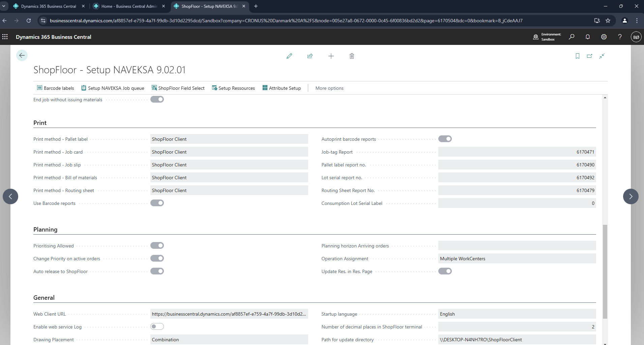Collapse the General section heading
This screenshot has height=345, width=644.
pos(44,298)
